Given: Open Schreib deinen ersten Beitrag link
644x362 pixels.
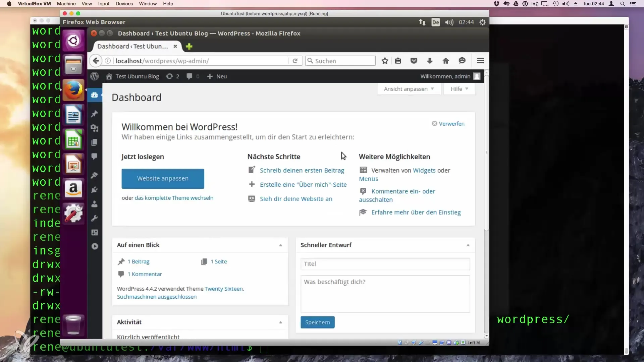Looking at the screenshot, I should click(x=302, y=171).
